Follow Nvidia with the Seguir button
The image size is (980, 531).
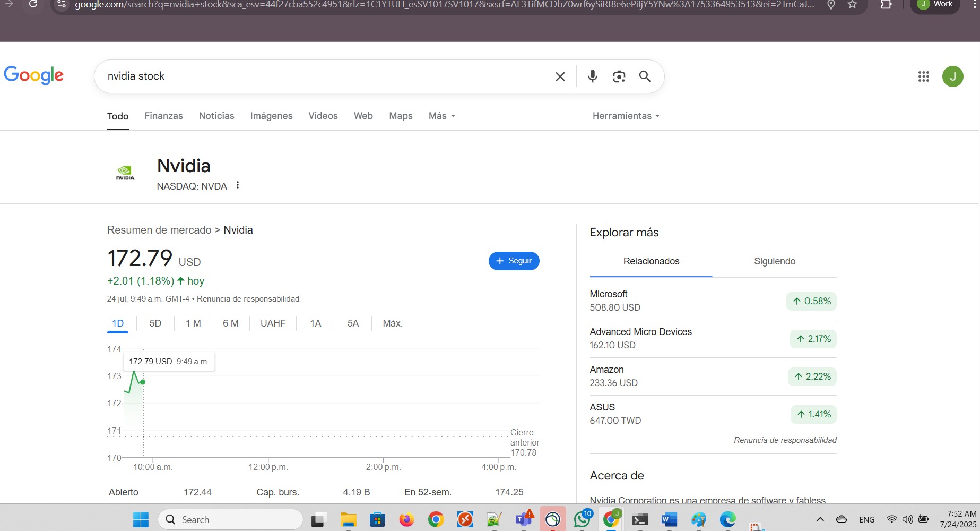[x=514, y=261]
